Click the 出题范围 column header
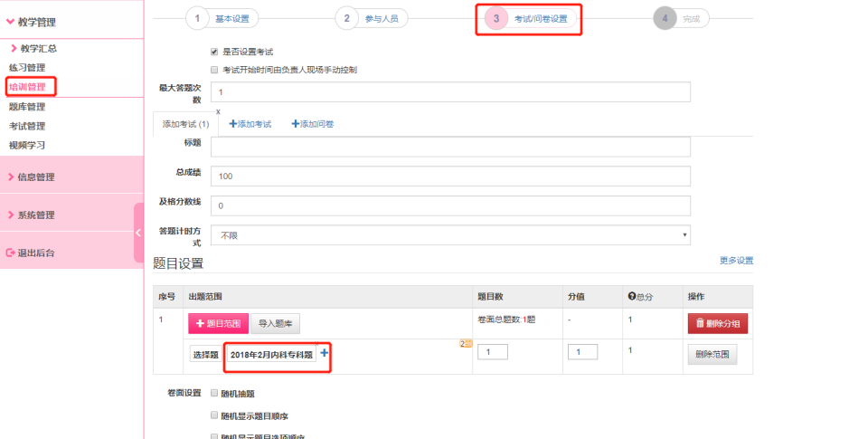Image resolution: width=868 pixels, height=439 pixels. 205,297
